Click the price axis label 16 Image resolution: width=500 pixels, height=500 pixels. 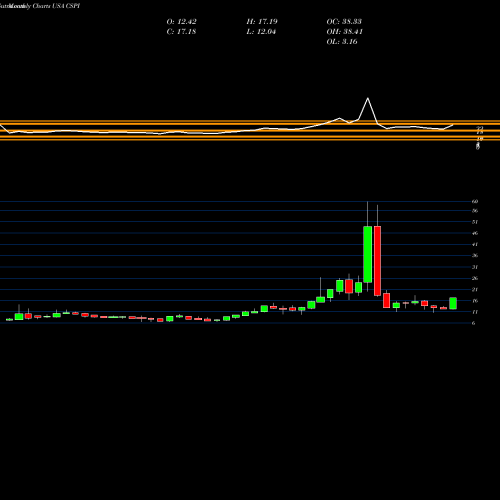click(475, 301)
